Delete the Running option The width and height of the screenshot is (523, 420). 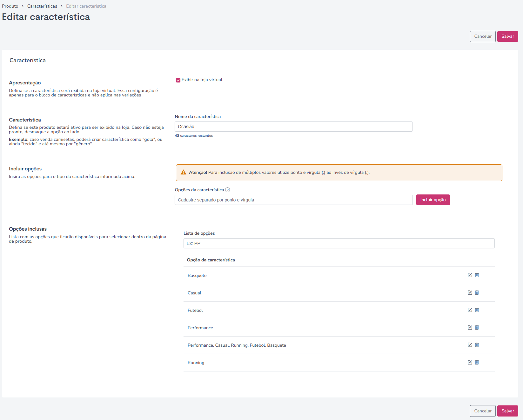pos(477,362)
